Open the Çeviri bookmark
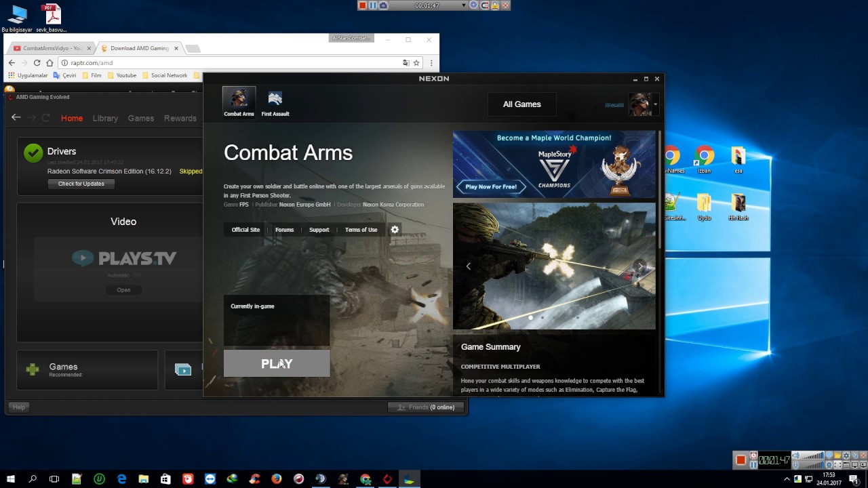This screenshot has width=868, height=488. tap(64, 75)
